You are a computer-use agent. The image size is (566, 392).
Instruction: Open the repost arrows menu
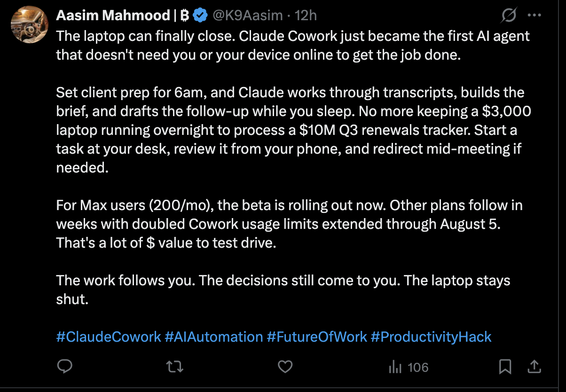point(175,367)
